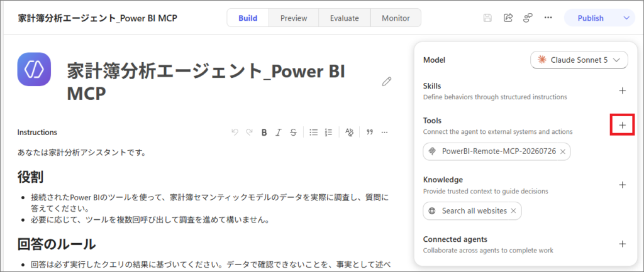This screenshot has height=272, width=644.
Task: Switch to the Evaluate tab
Action: pos(344,18)
